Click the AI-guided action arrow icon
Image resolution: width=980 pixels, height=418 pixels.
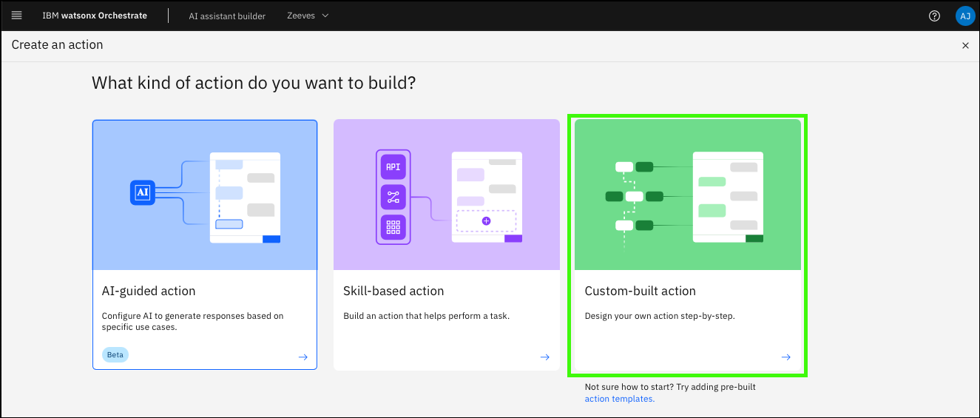pyautogui.click(x=303, y=357)
